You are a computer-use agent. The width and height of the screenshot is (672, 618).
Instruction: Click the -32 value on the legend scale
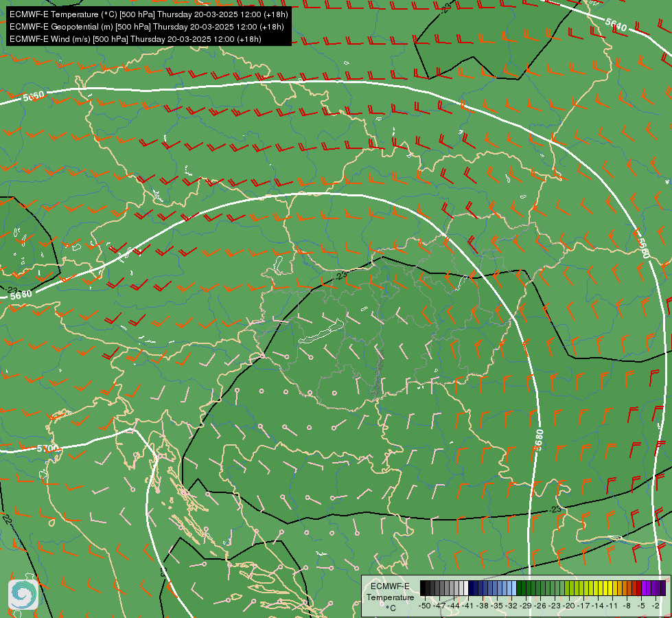(511, 606)
